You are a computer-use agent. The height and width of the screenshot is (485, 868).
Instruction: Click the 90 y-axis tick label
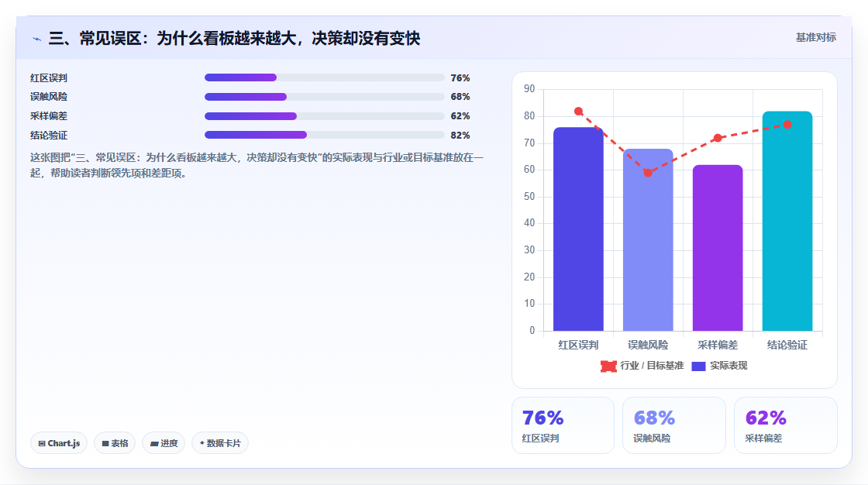(x=529, y=89)
